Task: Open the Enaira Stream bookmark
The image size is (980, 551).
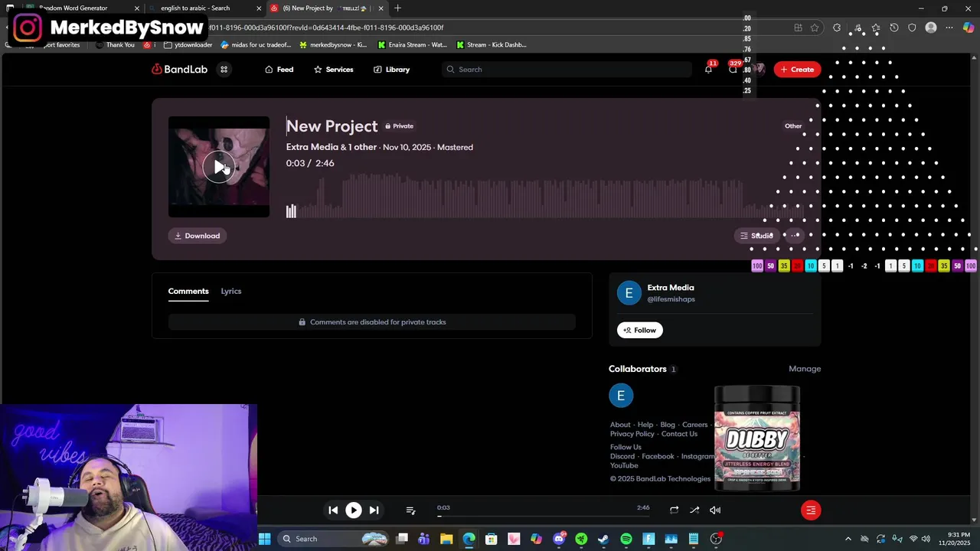Action: pos(412,44)
